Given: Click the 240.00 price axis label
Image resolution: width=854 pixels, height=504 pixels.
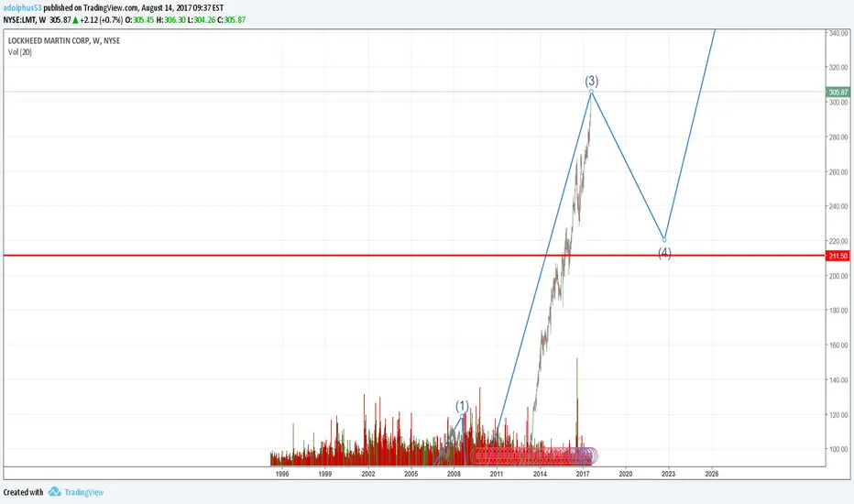Looking at the screenshot, I should point(838,206).
